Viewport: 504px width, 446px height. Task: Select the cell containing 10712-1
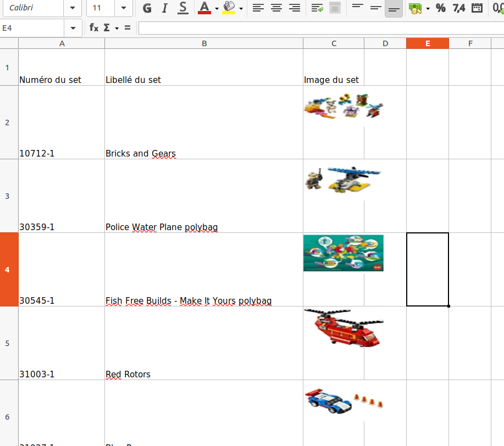(62, 122)
